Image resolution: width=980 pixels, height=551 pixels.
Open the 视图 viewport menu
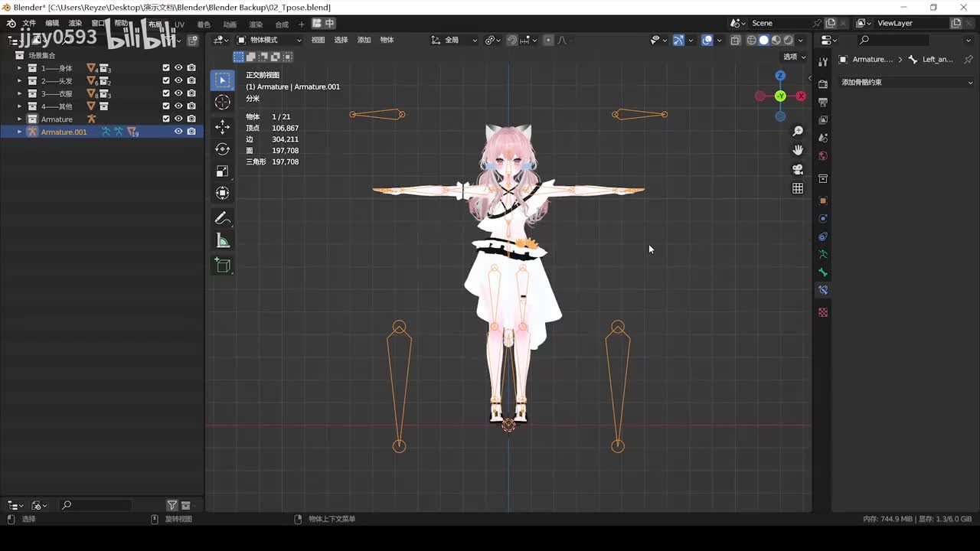(318, 40)
